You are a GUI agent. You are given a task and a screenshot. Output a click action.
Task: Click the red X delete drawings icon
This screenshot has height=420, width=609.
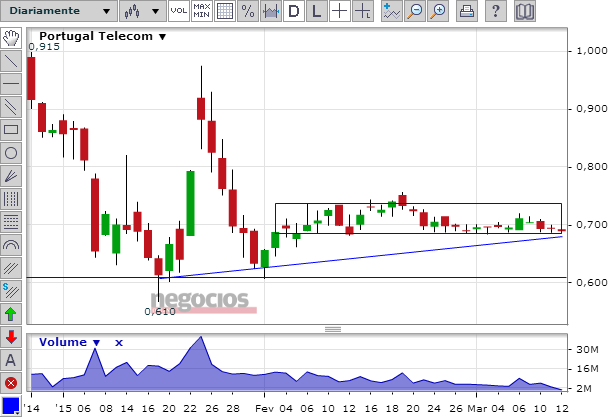click(x=11, y=383)
